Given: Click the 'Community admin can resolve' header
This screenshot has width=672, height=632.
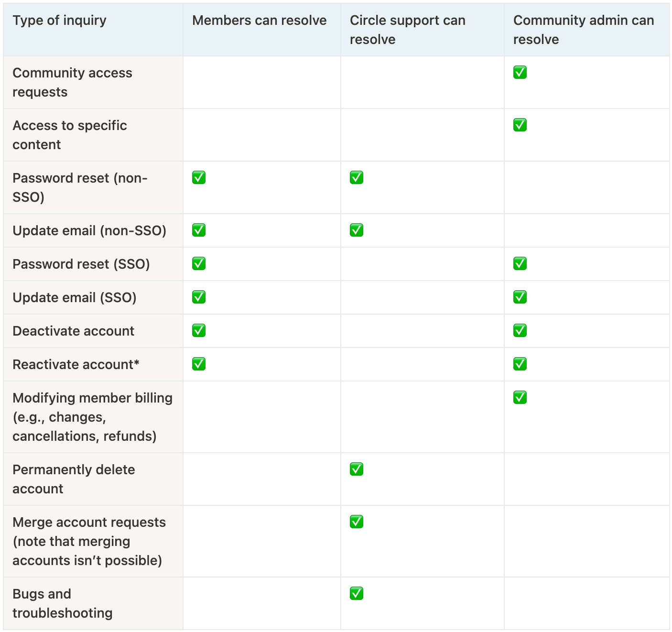Looking at the screenshot, I should point(583,30).
